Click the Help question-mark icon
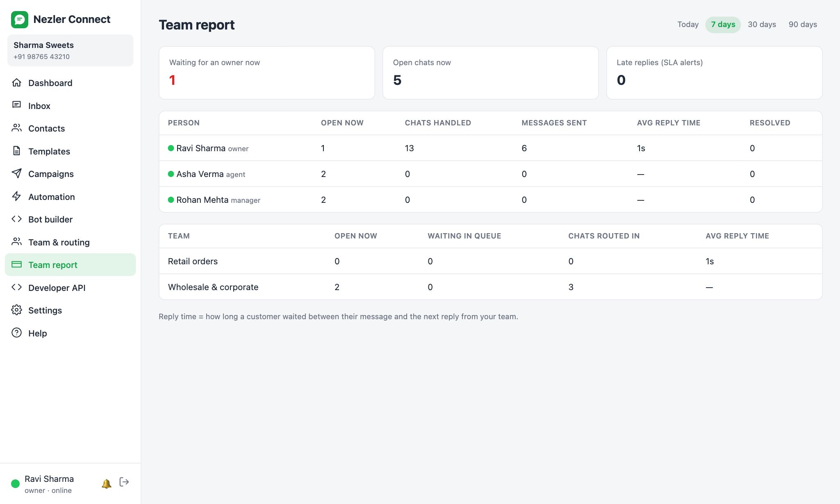Screen dimensions: 840x504 16,333
